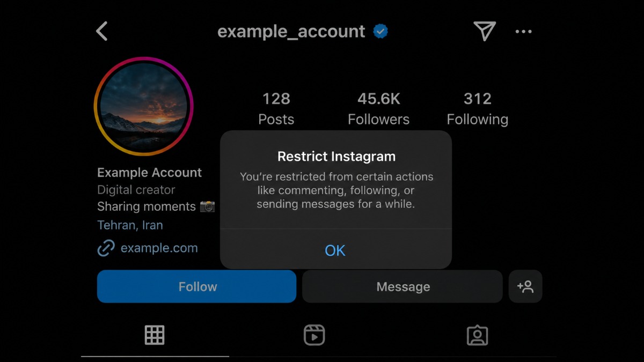Follow example_account with the blue button
644x362 pixels.
click(197, 286)
